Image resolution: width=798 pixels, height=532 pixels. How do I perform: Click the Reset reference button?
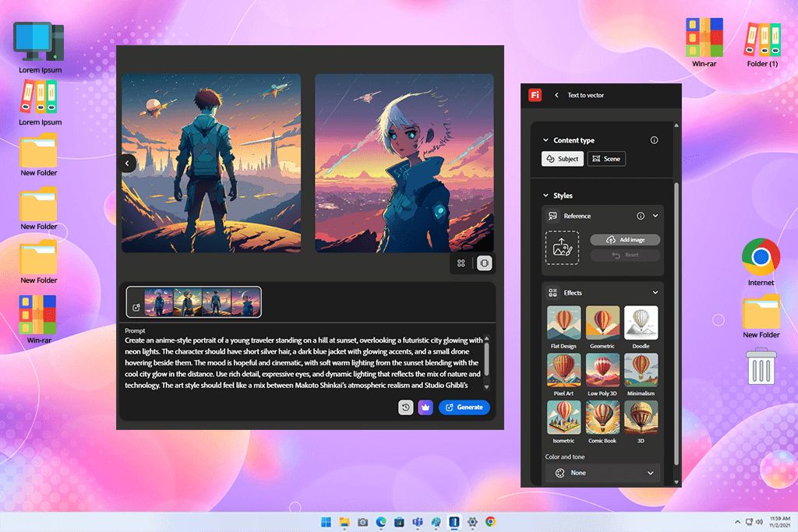pos(625,255)
